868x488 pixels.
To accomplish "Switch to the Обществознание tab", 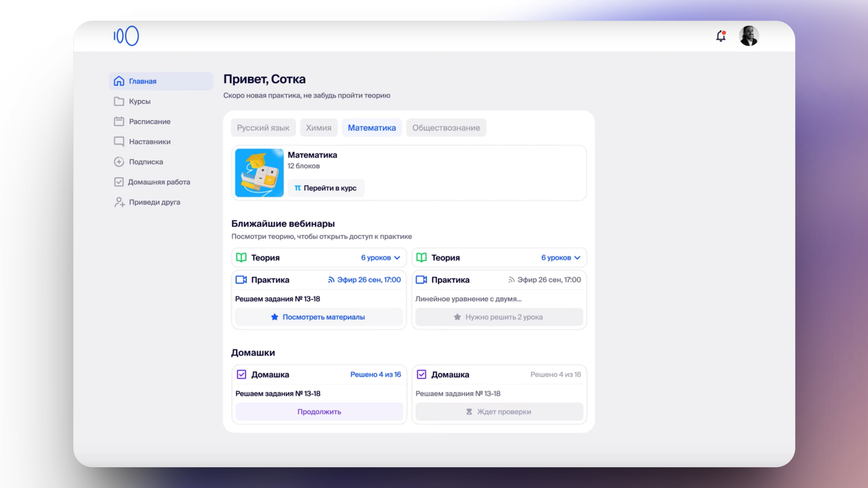I will (x=446, y=127).
